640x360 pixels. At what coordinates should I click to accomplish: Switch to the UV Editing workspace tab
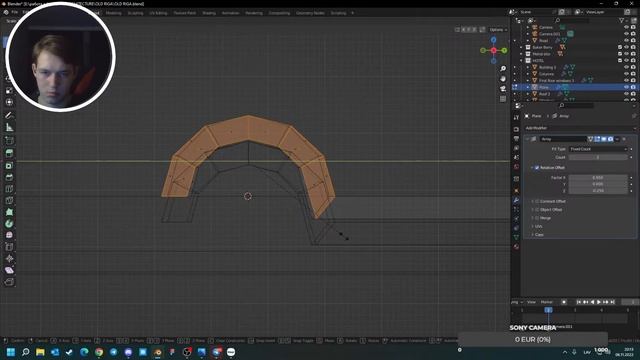click(158, 13)
